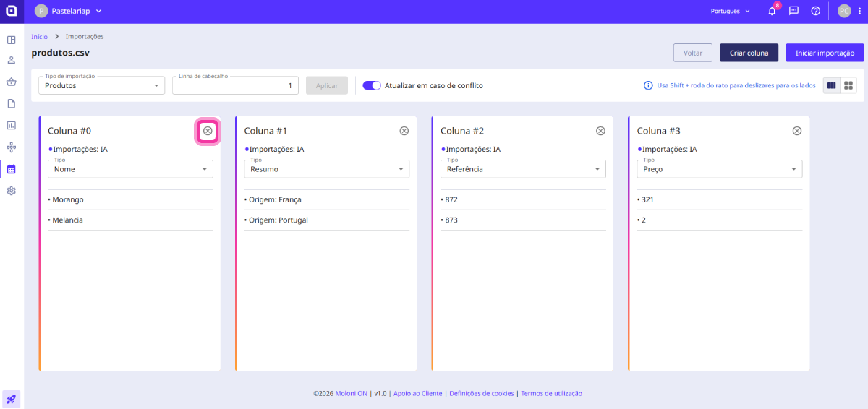Open the documents page icon in the sidebar
The height and width of the screenshot is (409, 868).
[x=12, y=104]
